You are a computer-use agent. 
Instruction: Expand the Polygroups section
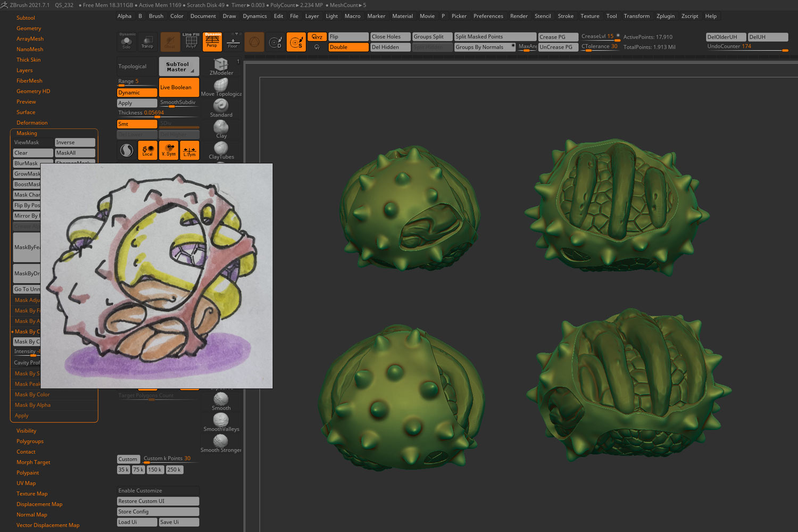point(30,441)
